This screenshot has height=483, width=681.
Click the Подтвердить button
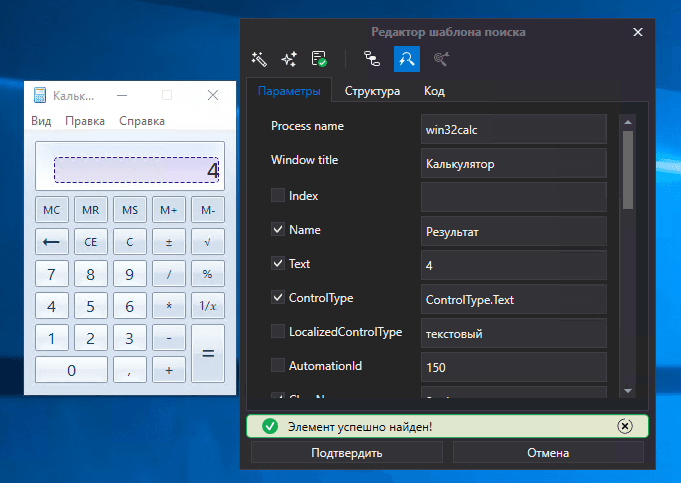tap(346, 453)
